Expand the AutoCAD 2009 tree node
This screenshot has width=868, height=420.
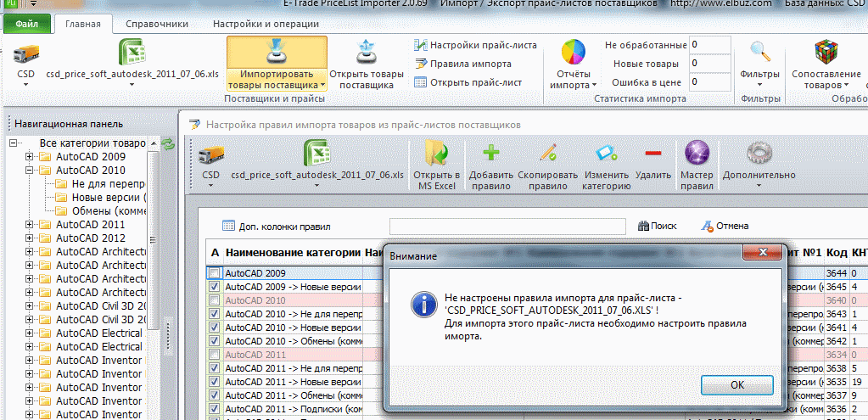[30, 157]
